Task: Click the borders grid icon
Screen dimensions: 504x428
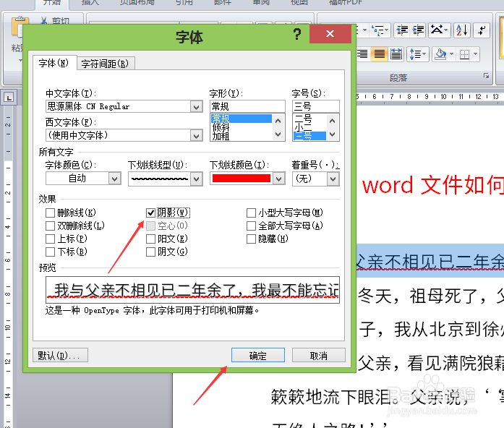Action: pos(464,54)
